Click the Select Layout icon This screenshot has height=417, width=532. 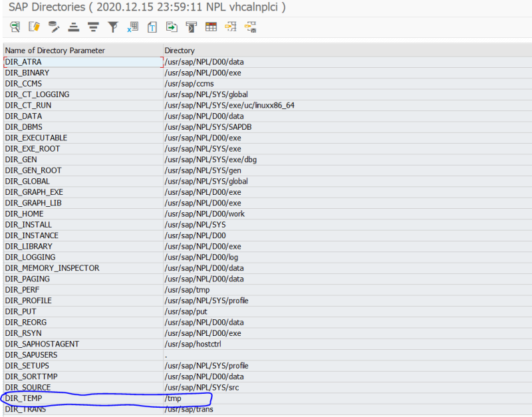point(231,27)
